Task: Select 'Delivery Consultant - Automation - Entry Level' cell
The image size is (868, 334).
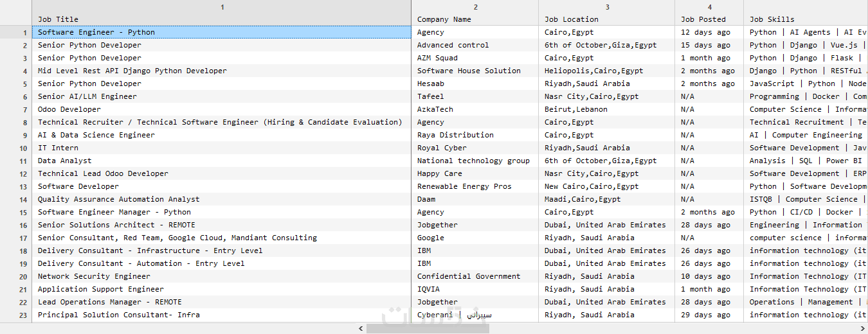Action: click(x=222, y=263)
